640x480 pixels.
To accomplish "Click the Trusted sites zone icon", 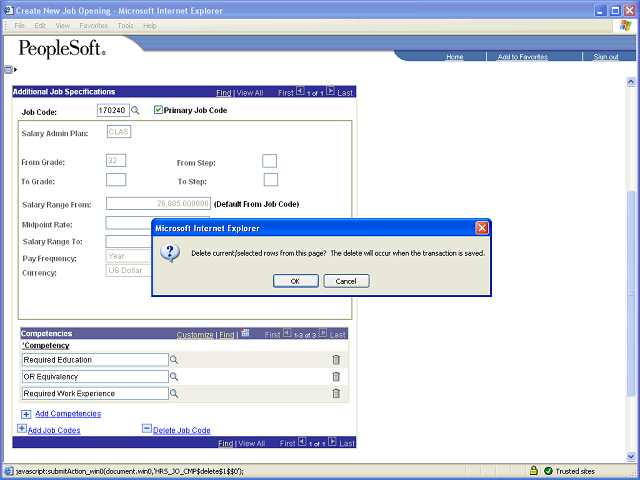I will click(x=548, y=471).
